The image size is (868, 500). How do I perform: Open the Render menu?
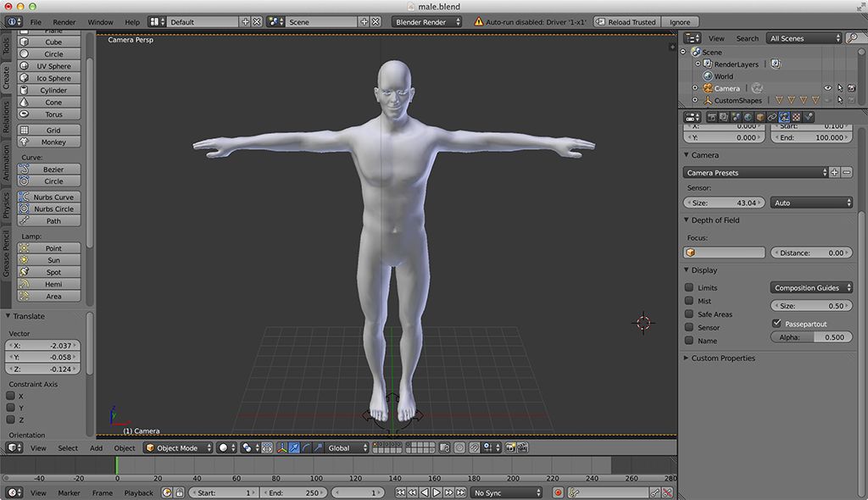point(64,22)
